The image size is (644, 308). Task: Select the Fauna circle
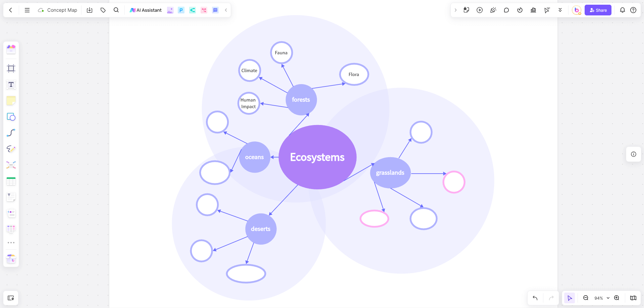(281, 53)
